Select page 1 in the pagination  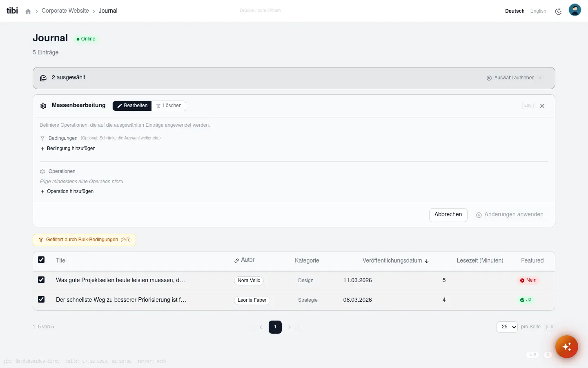275,327
